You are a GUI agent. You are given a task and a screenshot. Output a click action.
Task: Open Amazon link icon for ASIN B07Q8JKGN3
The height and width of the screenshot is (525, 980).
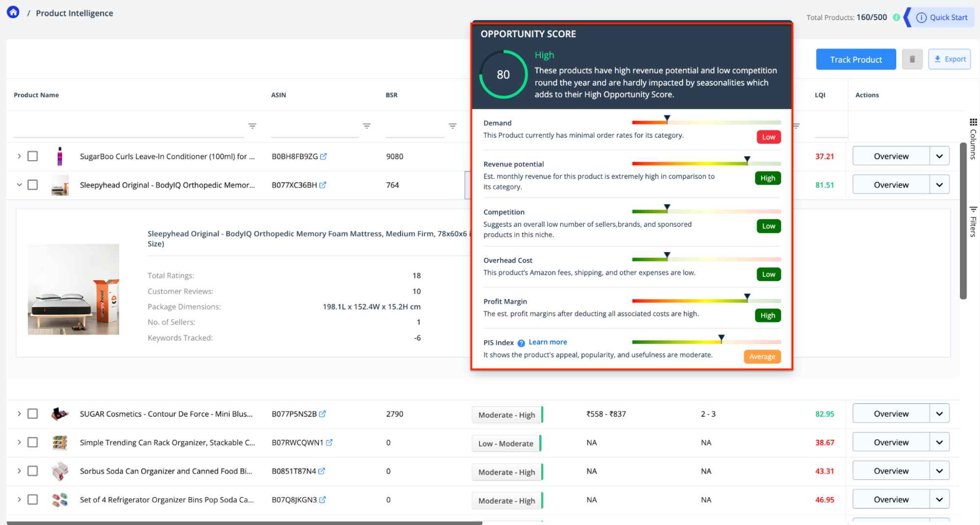coord(323,500)
